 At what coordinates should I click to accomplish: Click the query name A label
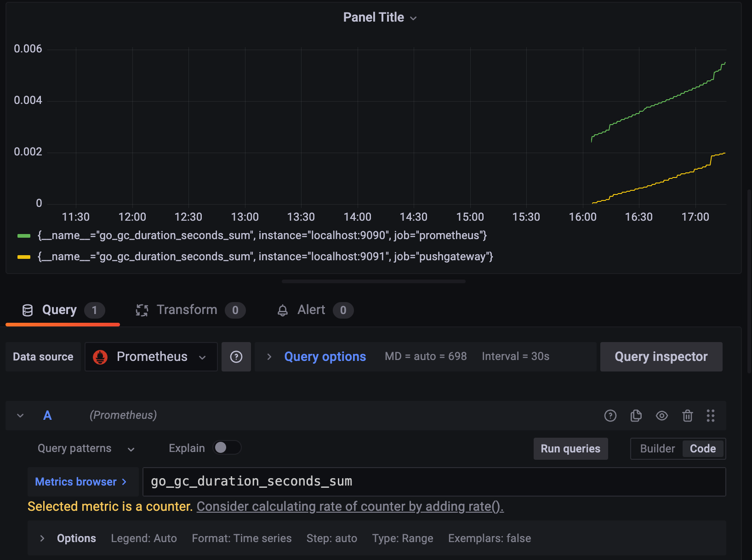coord(47,416)
